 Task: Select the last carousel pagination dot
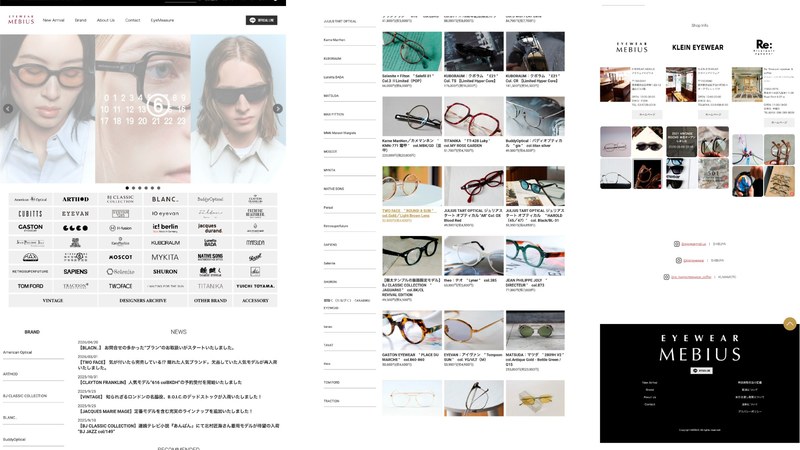point(159,188)
